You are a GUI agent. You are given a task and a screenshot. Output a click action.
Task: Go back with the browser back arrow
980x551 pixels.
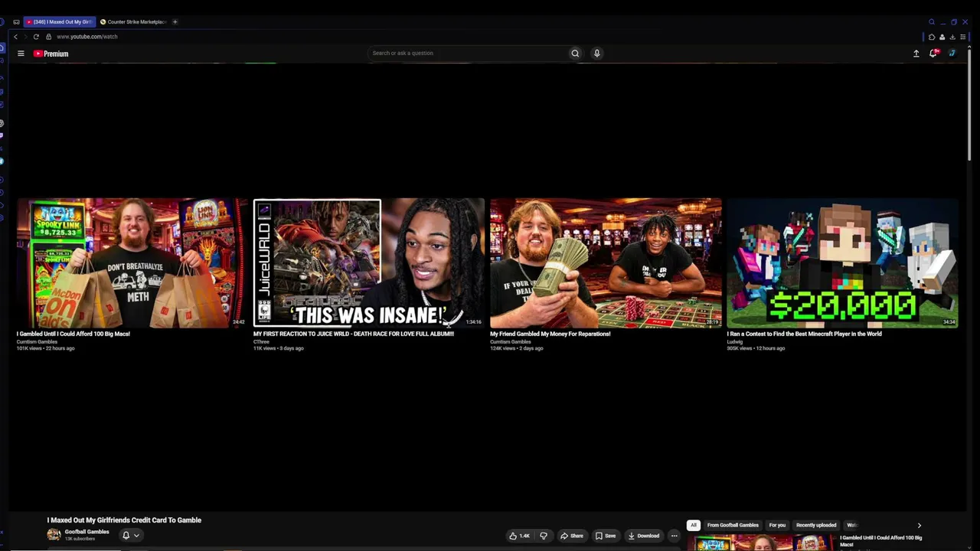pos(15,37)
